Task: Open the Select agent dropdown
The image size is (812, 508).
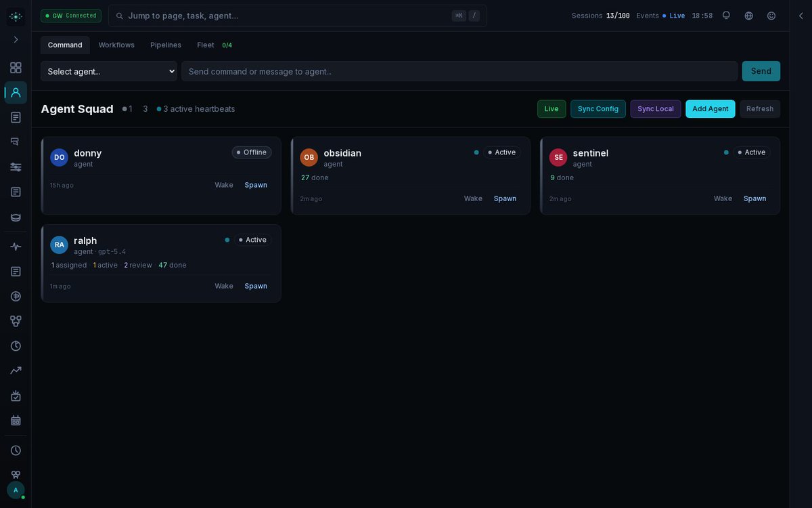Action: pos(109,71)
